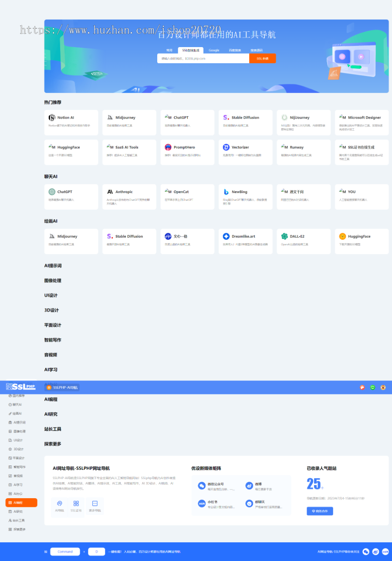Click the palette theme icon in header
The image size is (392, 561).
click(362, 387)
